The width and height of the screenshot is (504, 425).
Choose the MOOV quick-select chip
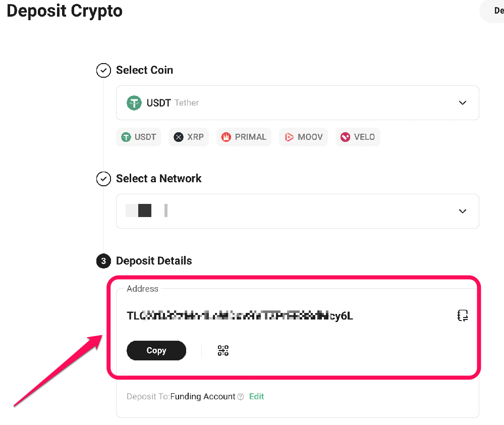point(303,137)
